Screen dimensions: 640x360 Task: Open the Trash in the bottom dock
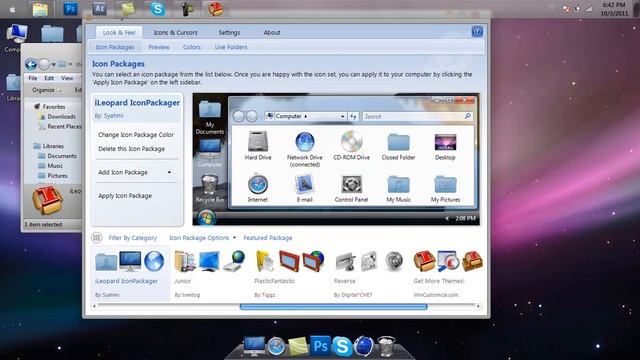pos(386,346)
